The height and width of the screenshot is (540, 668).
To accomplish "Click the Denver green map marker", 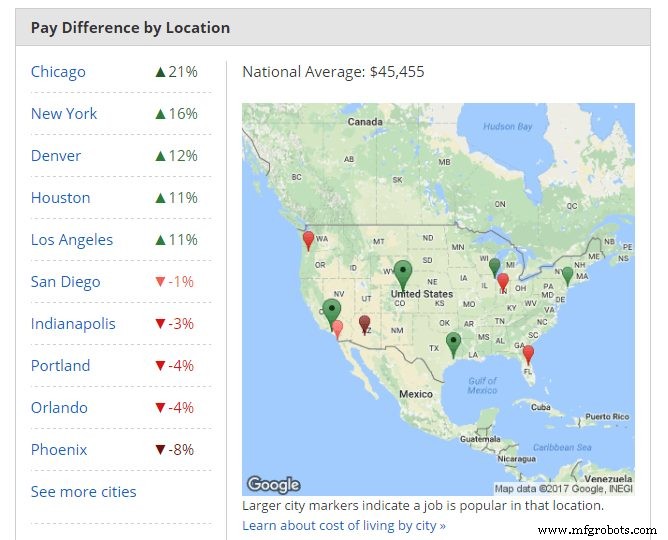I will (x=402, y=271).
